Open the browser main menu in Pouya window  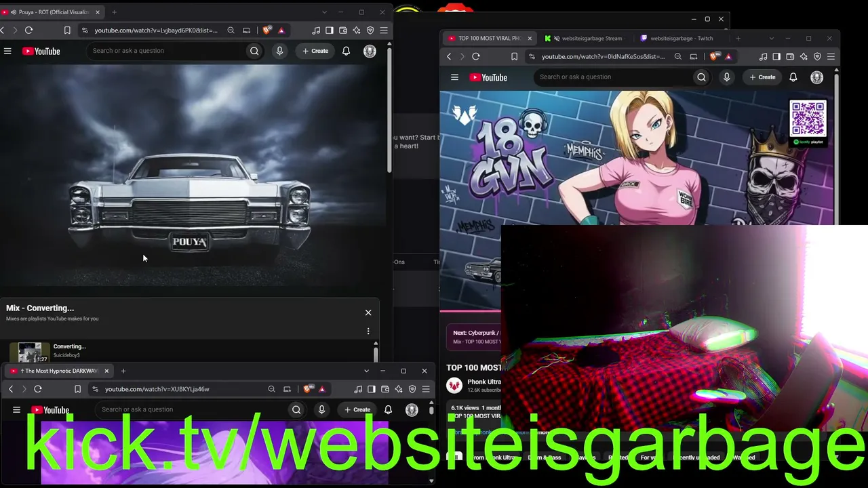[384, 30]
